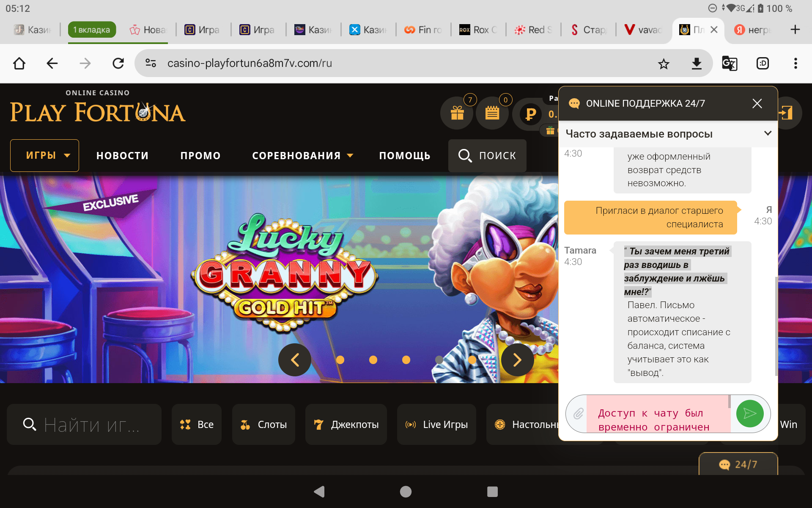Open the СОРЕВНОВАНИЯ dropdown menu
Screen dimensions: 812x508
[x=302, y=156]
